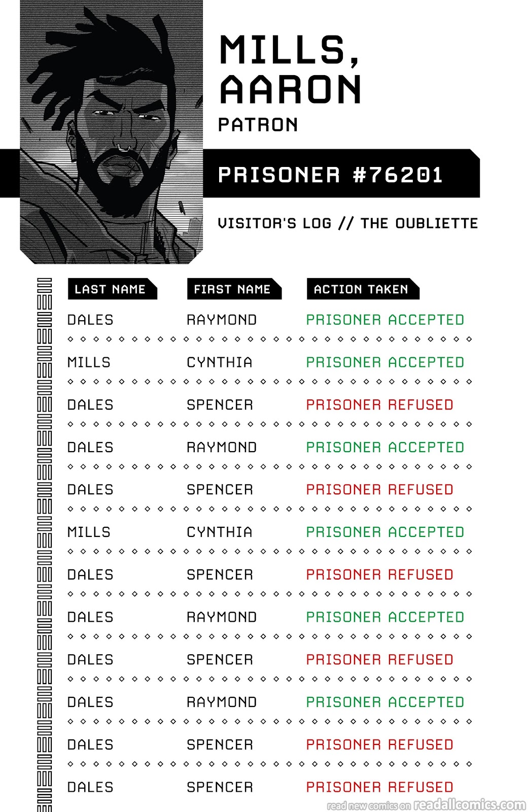Click the second MILLS last name entry

(x=89, y=532)
